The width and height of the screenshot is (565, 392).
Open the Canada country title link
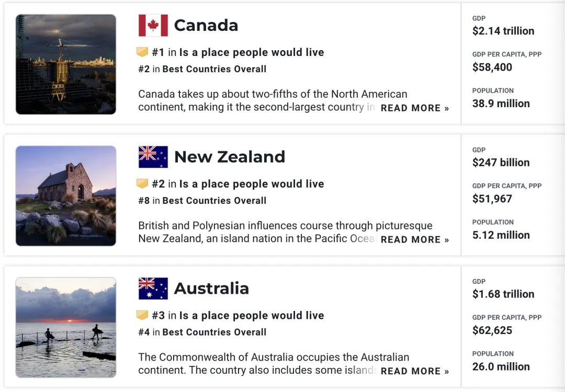pyautogui.click(x=206, y=26)
